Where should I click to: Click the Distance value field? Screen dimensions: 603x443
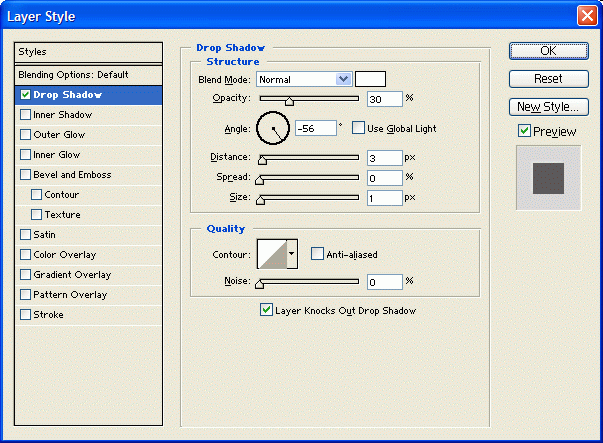pos(384,158)
